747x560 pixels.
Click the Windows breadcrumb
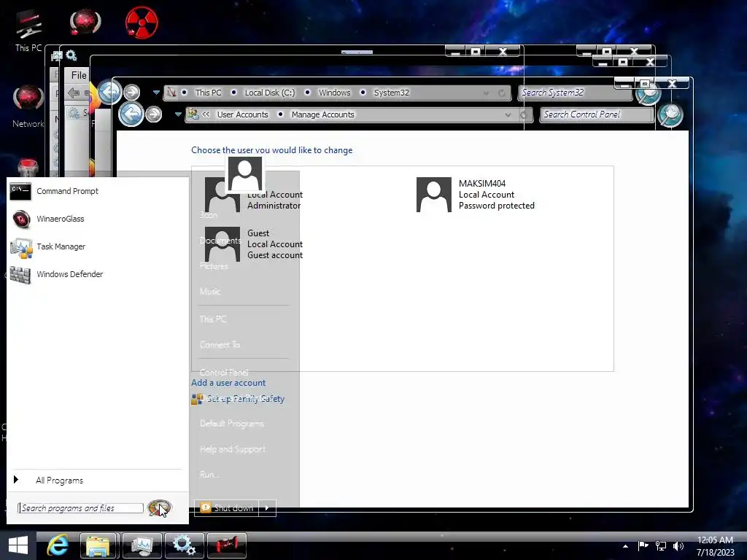(334, 93)
